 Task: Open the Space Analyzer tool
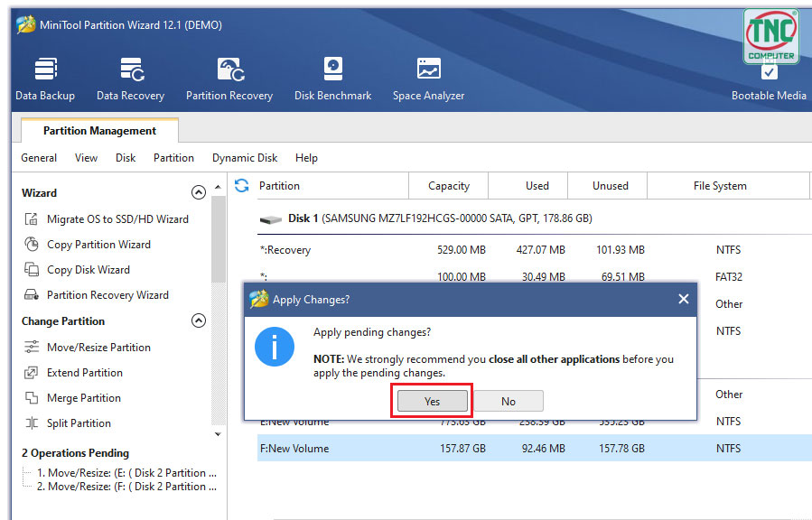point(428,79)
